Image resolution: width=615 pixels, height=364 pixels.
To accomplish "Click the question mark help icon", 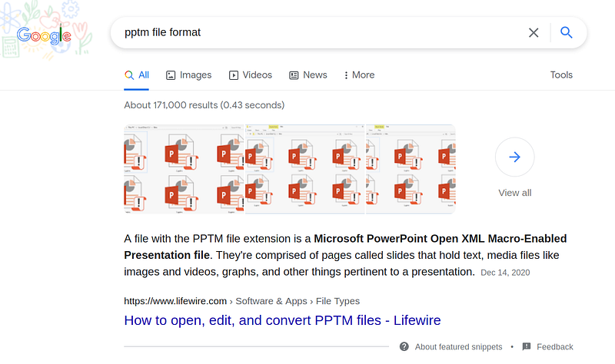I will click(x=404, y=347).
